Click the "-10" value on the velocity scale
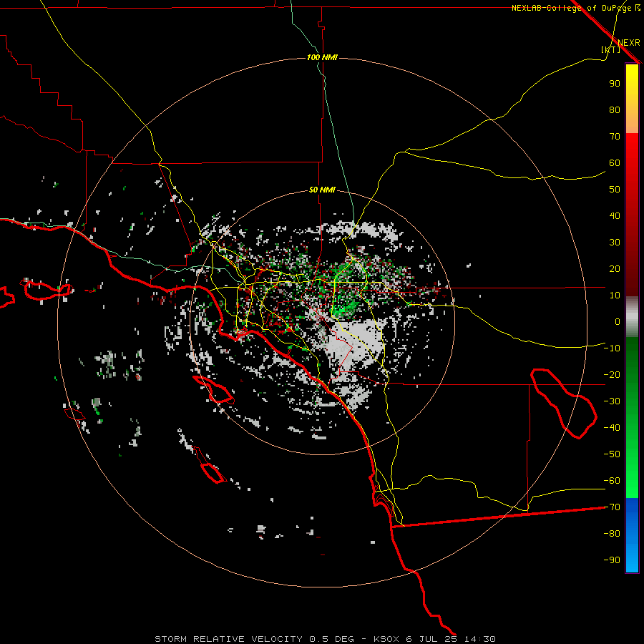This screenshot has width=644, height=644. (x=612, y=348)
